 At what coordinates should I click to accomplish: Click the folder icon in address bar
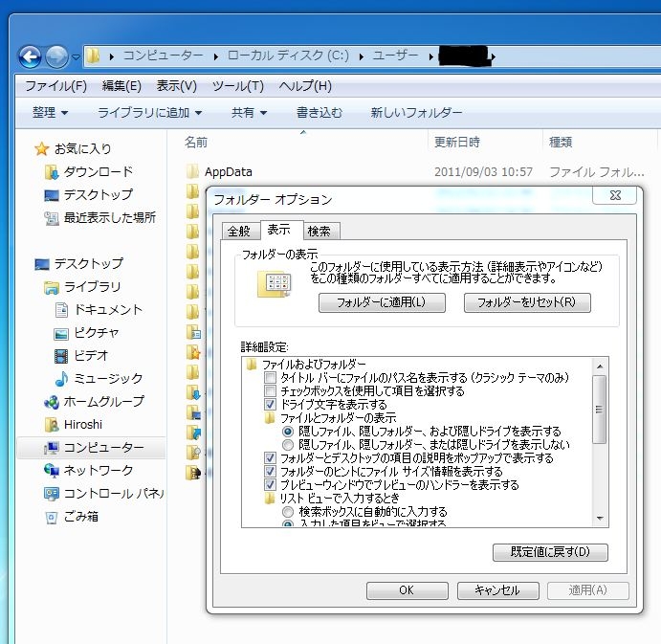(x=93, y=56)
